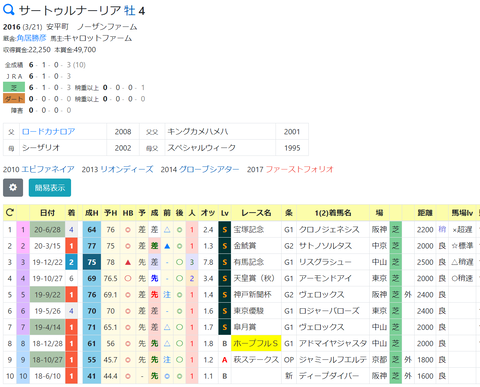Click finish position 2 in 有馬記念 row
This screenshot has width=480, height=387.
pyautogui.click(x=71, y=262)
